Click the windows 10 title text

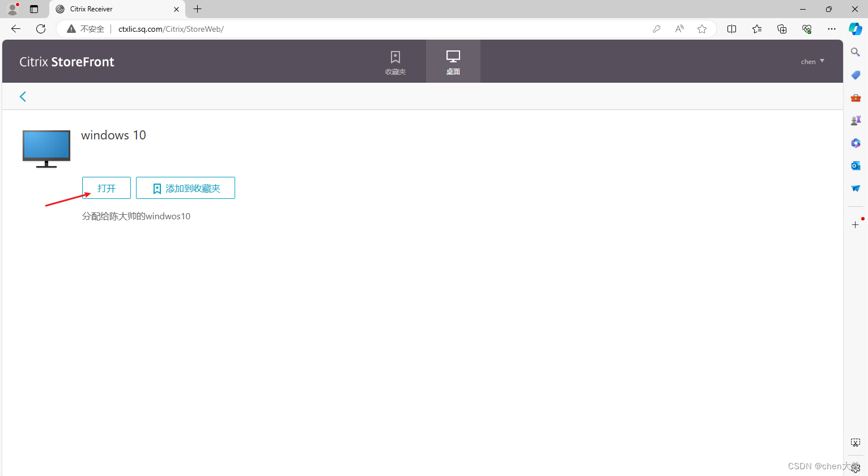click(x=113, y=135)
